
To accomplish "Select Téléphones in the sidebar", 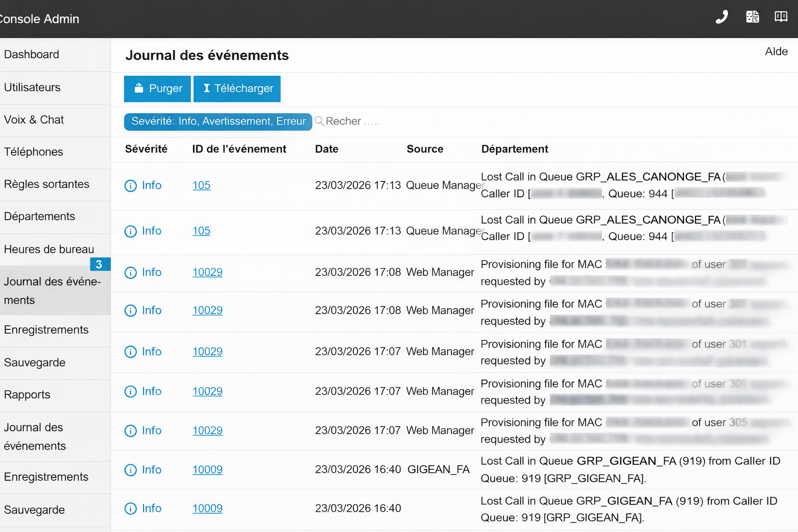I will click(x=33, y=152).
